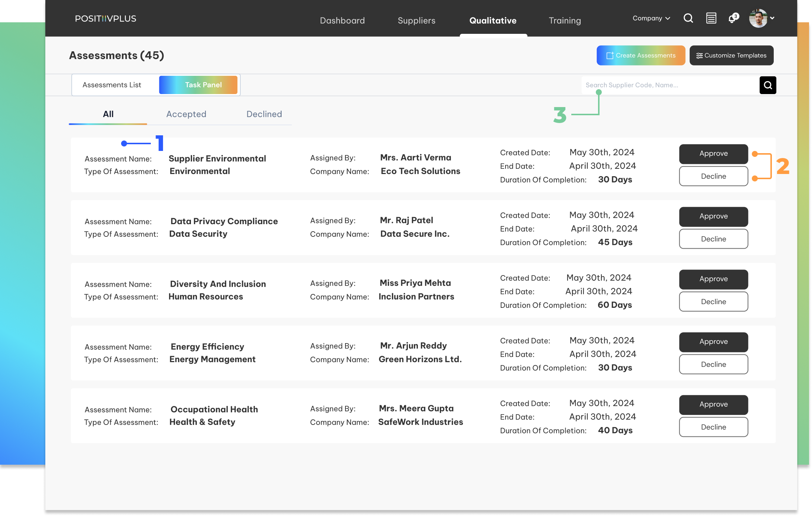Viewport: 812px width, 516px height.
Task: Approve the Data Privacy Compliance assessment
Action: pos(713,216)
